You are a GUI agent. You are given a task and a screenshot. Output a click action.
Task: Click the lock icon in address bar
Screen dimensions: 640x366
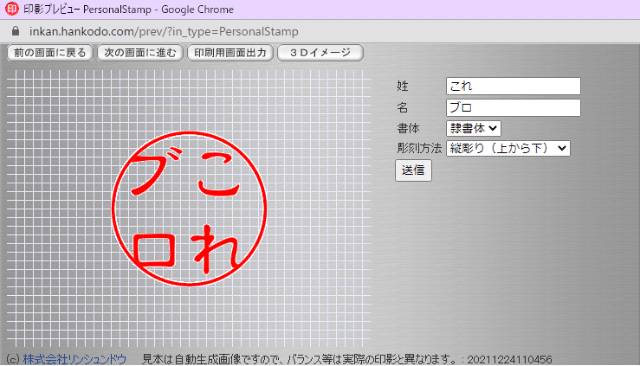pyautogui.click(x=16, y=31)
